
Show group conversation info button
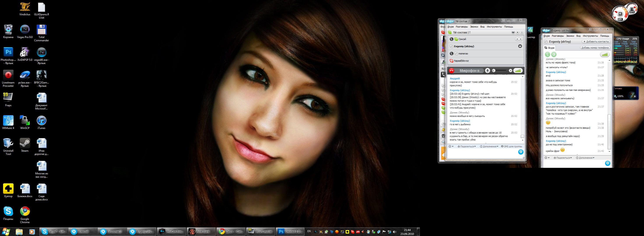tap(521, 33)
